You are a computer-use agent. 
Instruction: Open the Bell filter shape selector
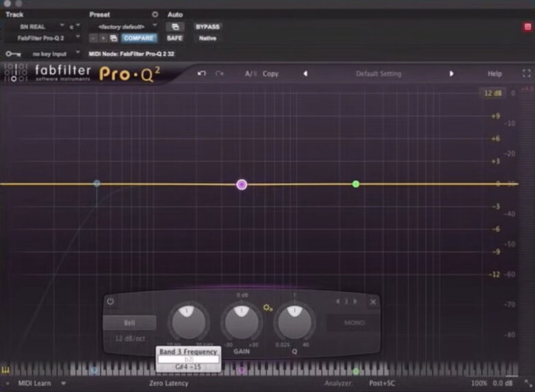[130, 323]
